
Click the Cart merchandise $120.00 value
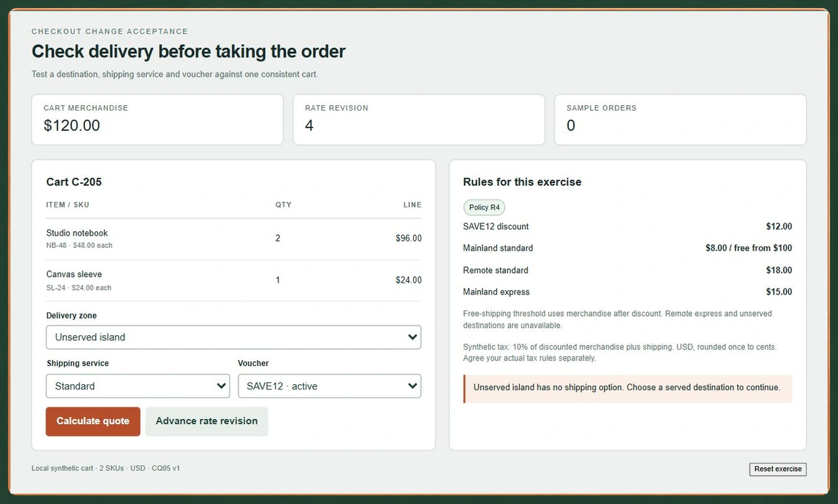point(72,126)
